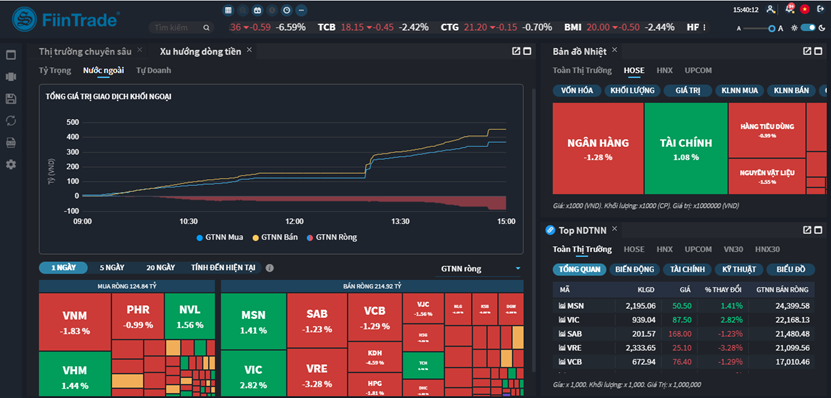This screenshot has height=398, width=831.
Task: Switch to Thị trường chuyên sâu tab
Action: tap(85, 51)
